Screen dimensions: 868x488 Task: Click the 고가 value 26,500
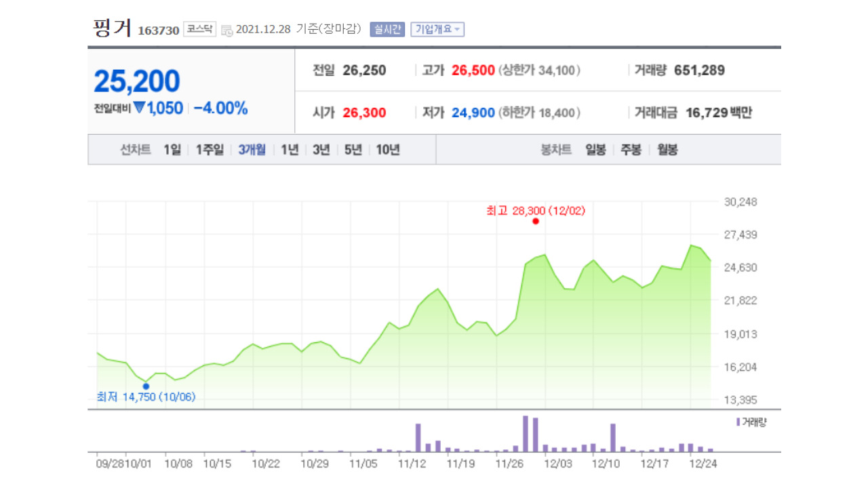[473, 70]
